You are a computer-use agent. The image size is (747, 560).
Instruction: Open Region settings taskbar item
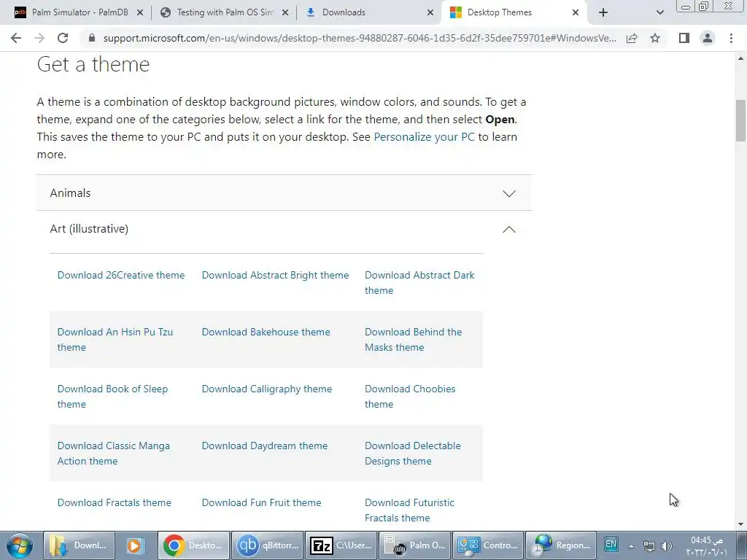pos(561,545)
